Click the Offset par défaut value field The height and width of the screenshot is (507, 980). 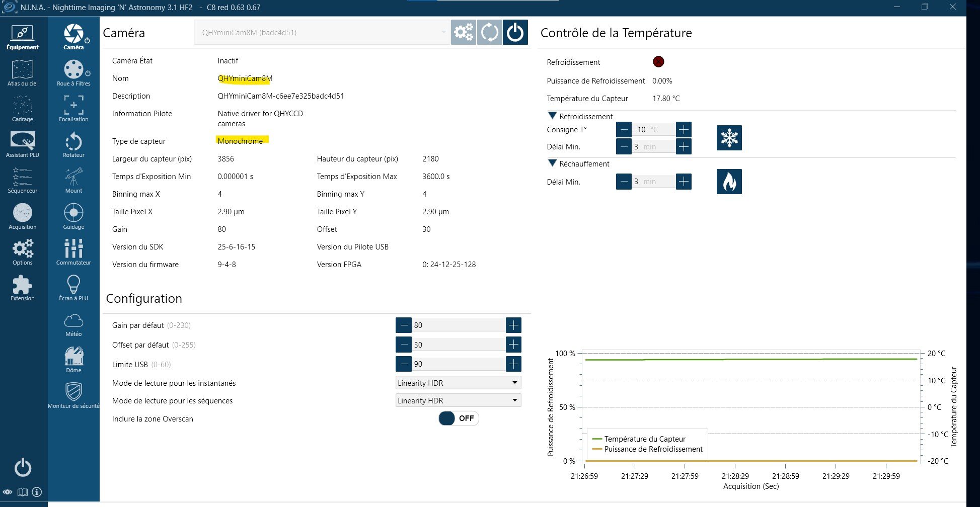[458, 345]
